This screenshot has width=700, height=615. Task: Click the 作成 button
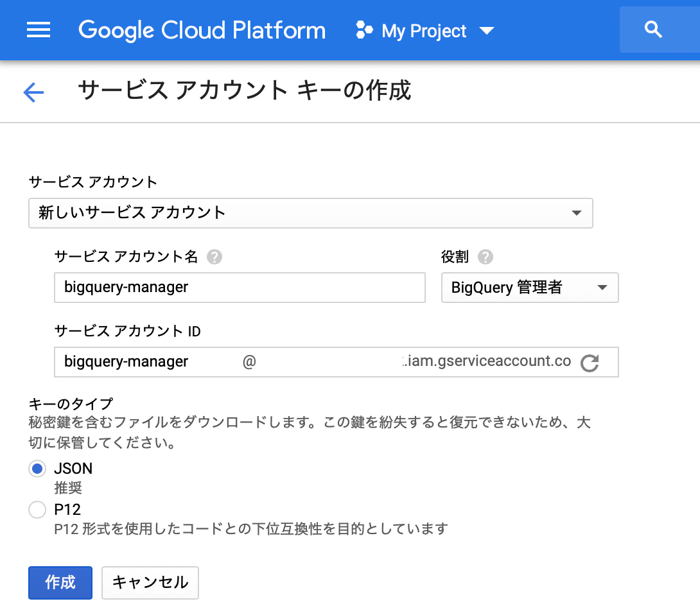pos(60,582)
